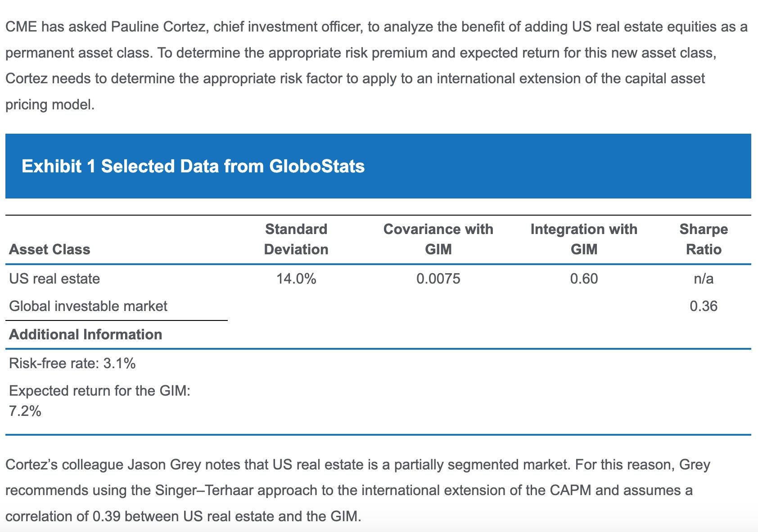This screenshot has width=758, height=532.
Task: Click the 14.0% standard deviation value
Action: (296, 279)
